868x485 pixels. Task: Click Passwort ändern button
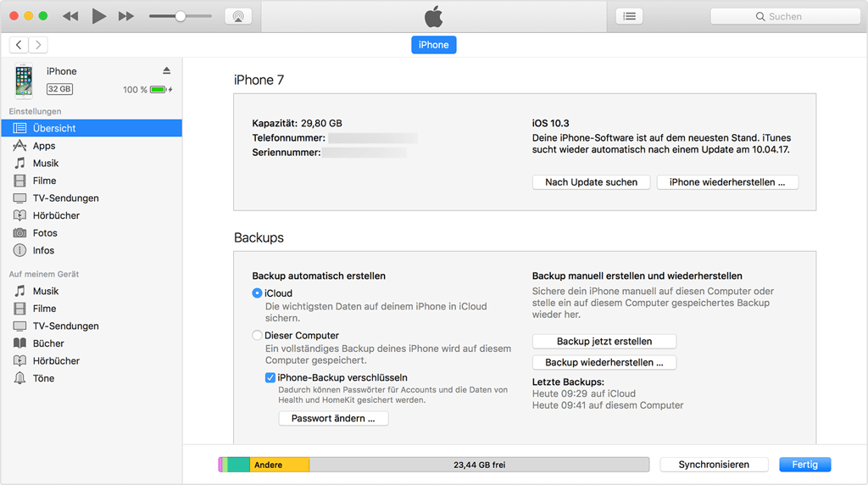point(333,419)
